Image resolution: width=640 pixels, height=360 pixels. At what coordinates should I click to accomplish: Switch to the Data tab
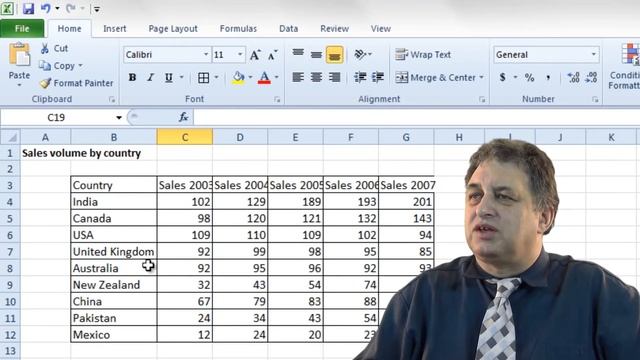coord(289,29)
